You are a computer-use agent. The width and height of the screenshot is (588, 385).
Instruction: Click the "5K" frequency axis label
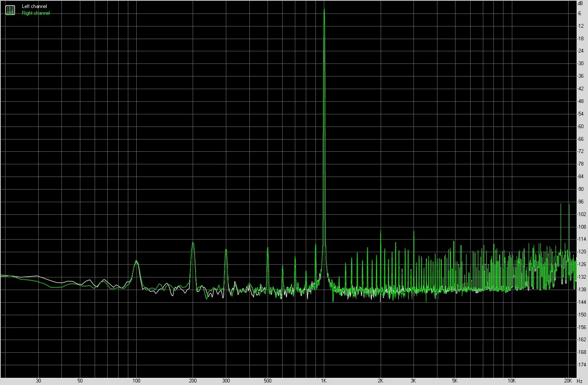click(455, 381)
